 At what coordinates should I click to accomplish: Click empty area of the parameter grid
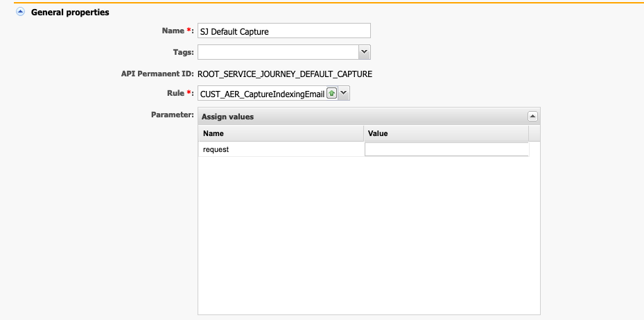pyautogui.click(x=369, y=235)
